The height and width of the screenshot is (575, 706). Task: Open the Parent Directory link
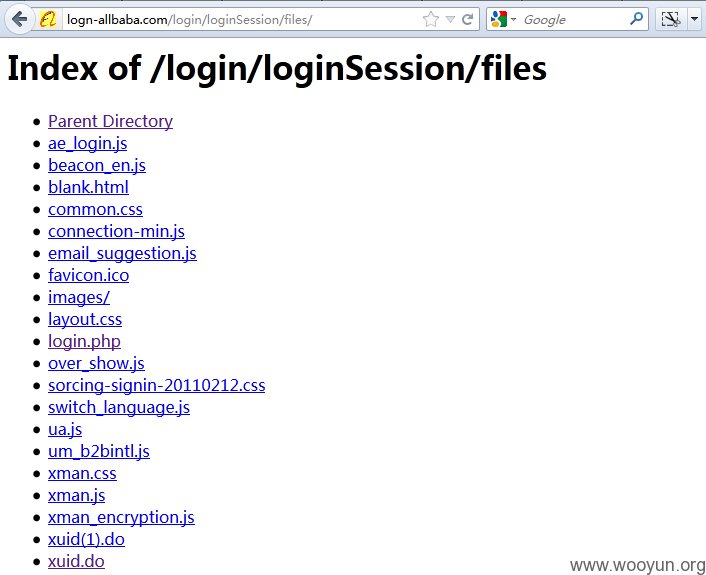point(110,121)
